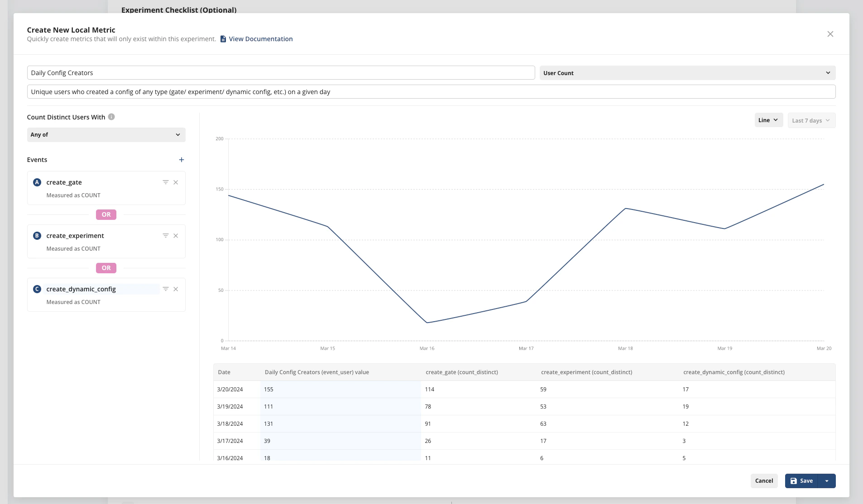The width and height of the screenshot is (863, 504).
Task: Open the Any of selector
Action: tap(105, 134)
